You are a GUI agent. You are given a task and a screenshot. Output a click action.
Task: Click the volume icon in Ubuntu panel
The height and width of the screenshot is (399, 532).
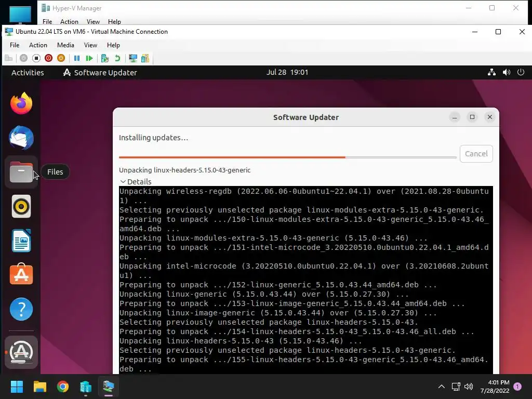coord(506,72)
